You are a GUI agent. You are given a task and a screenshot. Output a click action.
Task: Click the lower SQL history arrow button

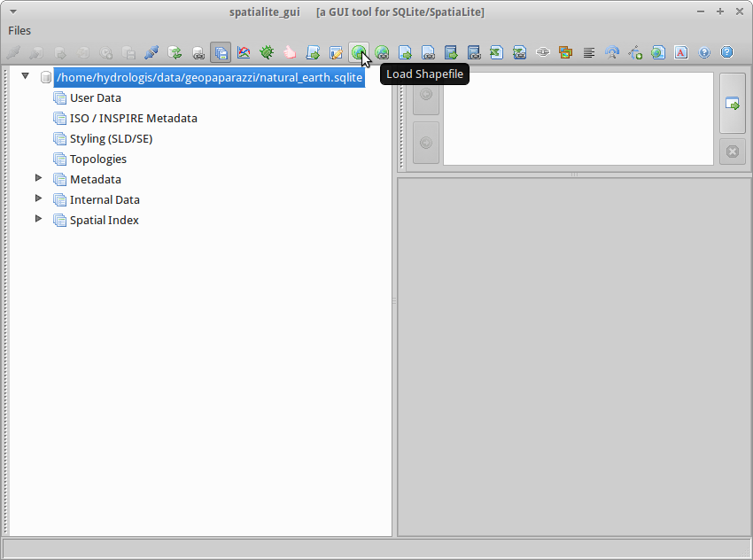click(x=426, y=143)
